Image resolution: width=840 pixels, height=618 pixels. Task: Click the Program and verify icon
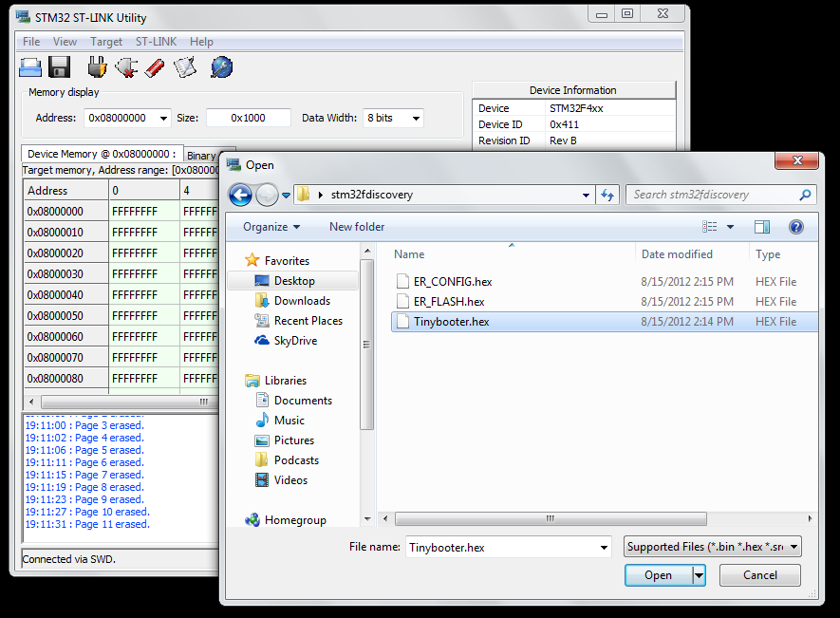[x=185, y=67]
